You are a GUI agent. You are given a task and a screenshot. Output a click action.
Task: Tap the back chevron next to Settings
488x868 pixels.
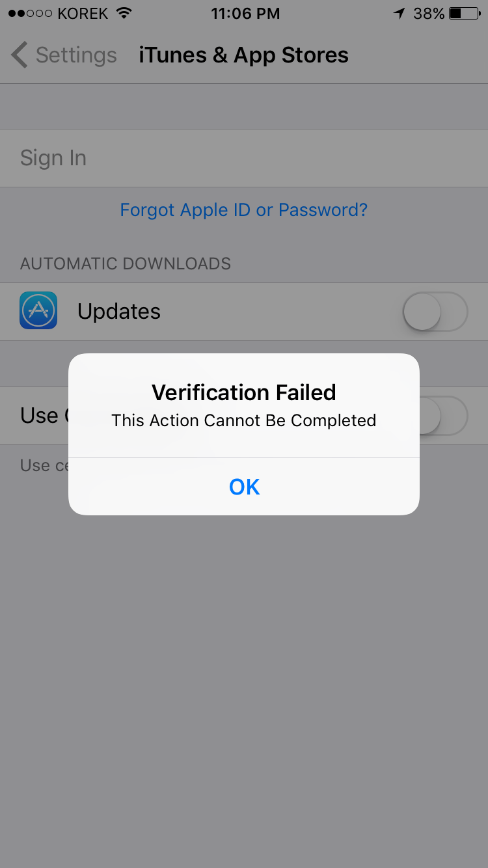18,55
